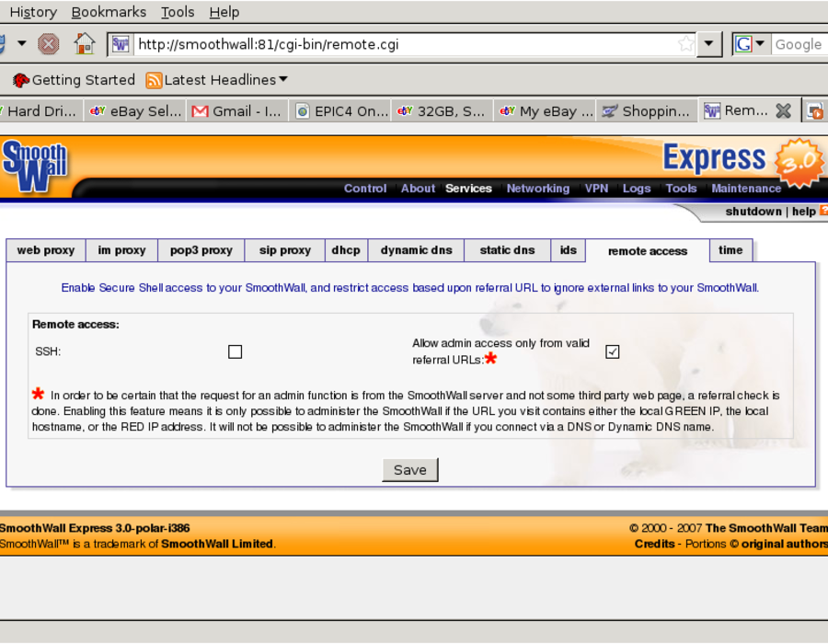The width and height of the screenshot is (828, 644).
Task: Open the Networking section
Action: [537, 189]
